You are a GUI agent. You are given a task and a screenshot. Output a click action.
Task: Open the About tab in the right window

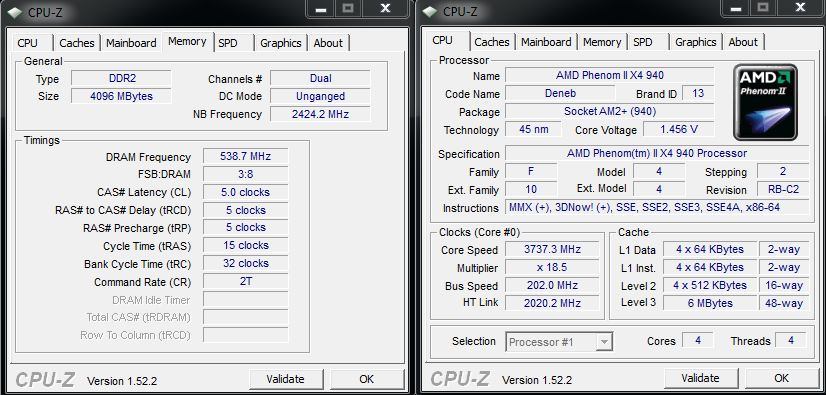(x=743, y=42)
